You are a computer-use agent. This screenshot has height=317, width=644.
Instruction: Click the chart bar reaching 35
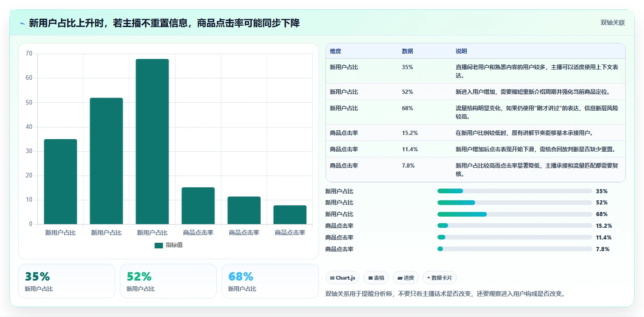[x=61, y=182]
